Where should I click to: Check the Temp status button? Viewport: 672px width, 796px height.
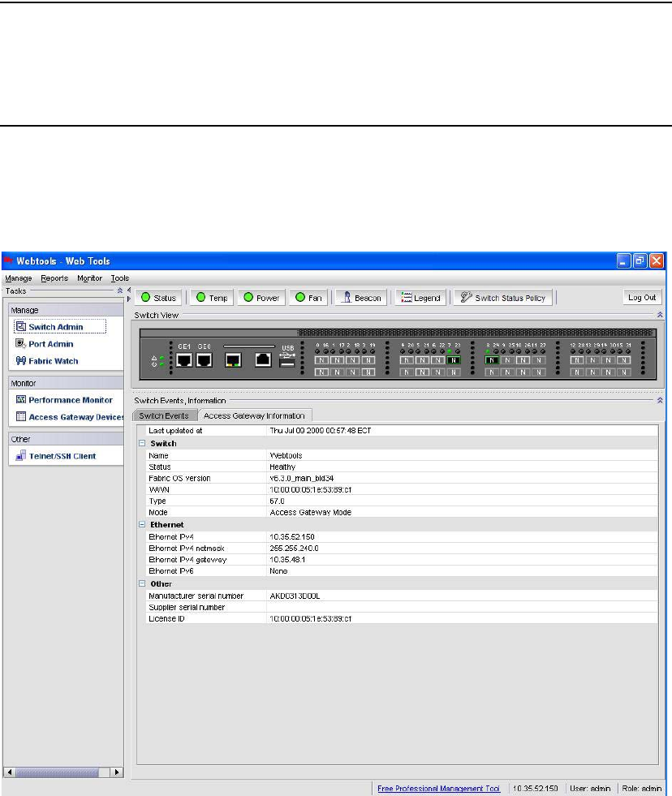click(212, 298)
